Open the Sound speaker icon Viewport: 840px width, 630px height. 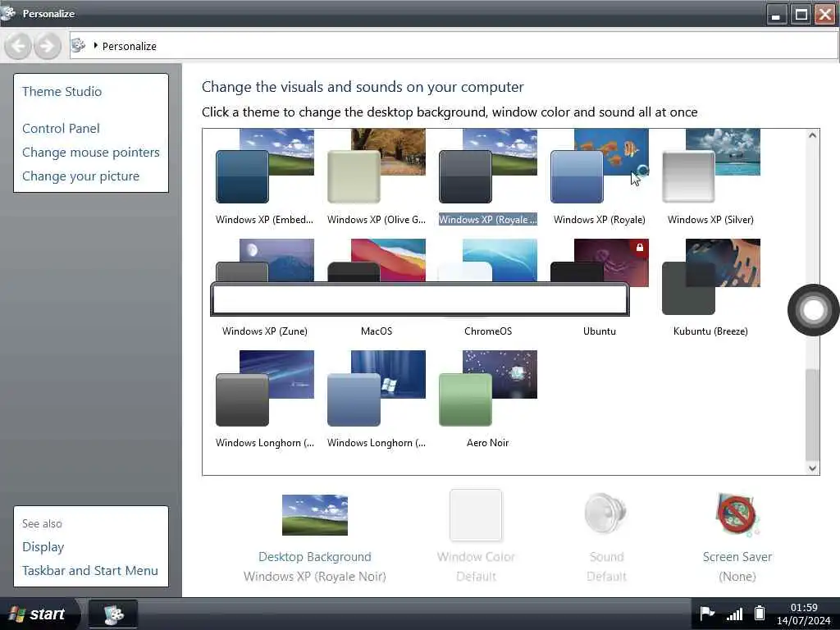tap(606, 514)
